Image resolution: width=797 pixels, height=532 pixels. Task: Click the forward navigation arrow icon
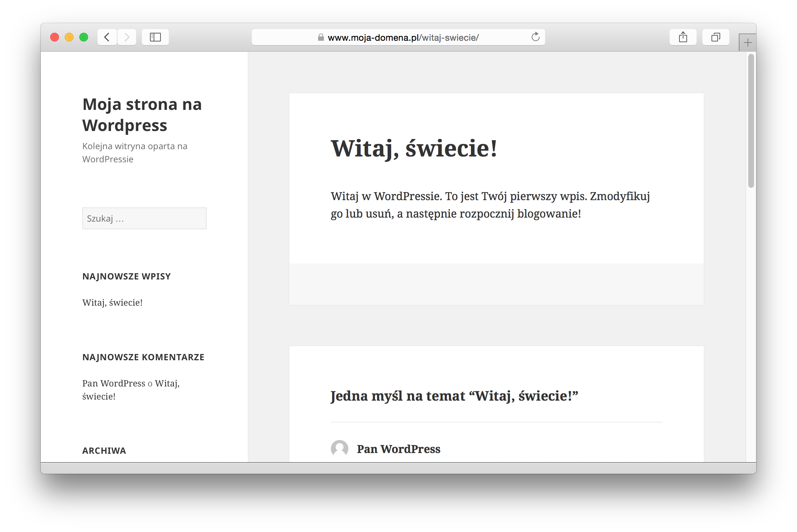(127, 37)
